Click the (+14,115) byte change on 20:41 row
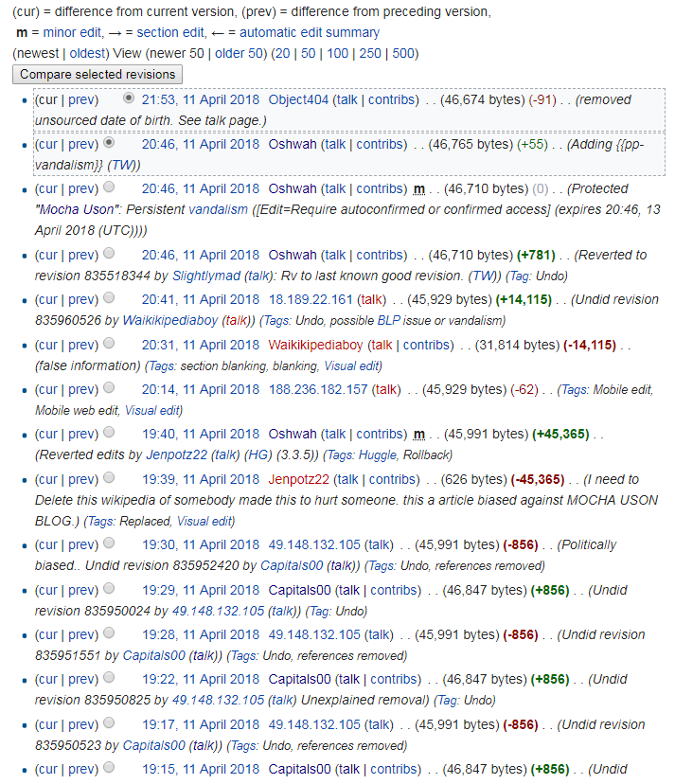The image size is (675, 784). [524, 300]
